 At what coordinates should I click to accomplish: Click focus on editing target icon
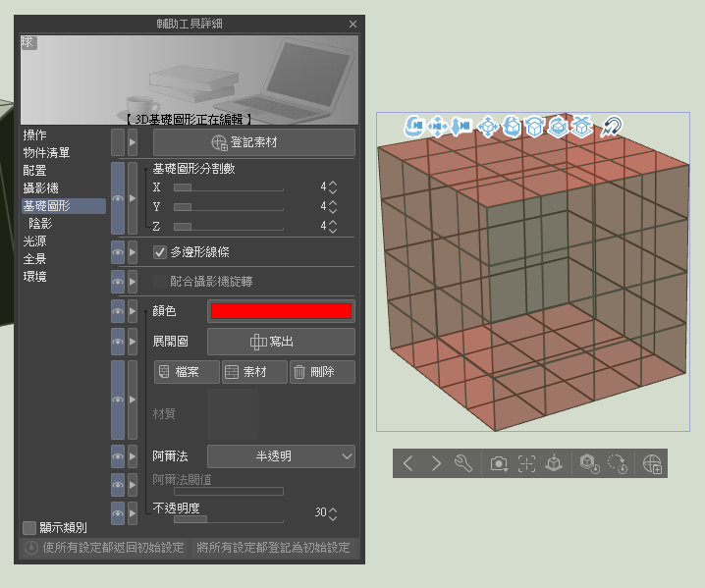tap(526, 463)
